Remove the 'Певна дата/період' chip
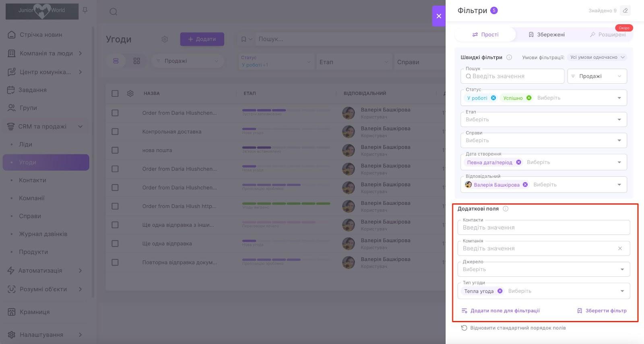This screenshot has height=344, width=644. pos(518,162)
